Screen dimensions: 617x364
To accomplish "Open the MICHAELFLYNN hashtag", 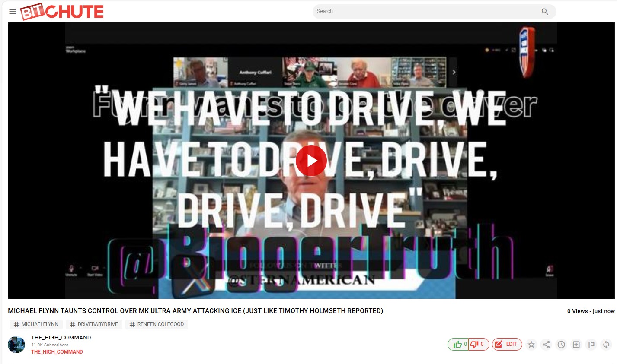I will click(x=36, y=324).
